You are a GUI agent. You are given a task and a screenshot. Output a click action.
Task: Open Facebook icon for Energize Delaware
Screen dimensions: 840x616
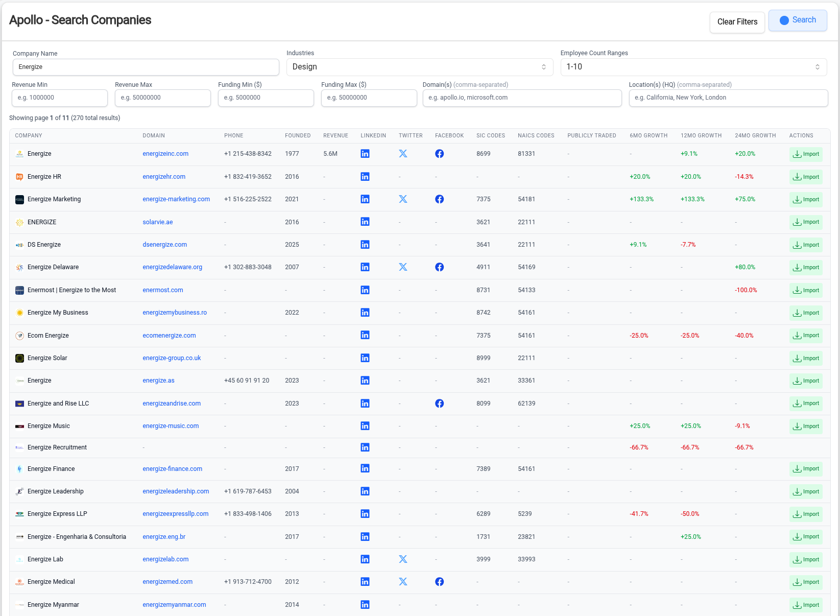tap(439, 267)
